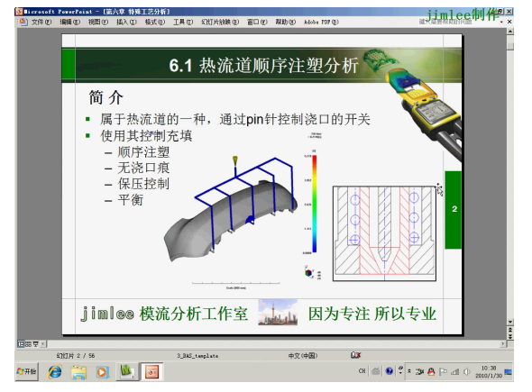This screenshot has height=392, width=532.
Task: Start slide show from current slide button
Action: [x=36, y=344]
